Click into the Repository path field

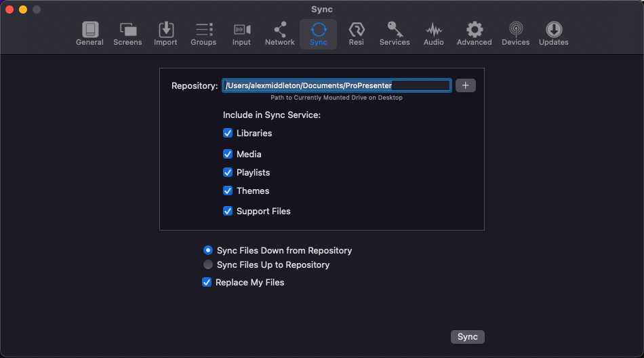(x=337, y=85)
